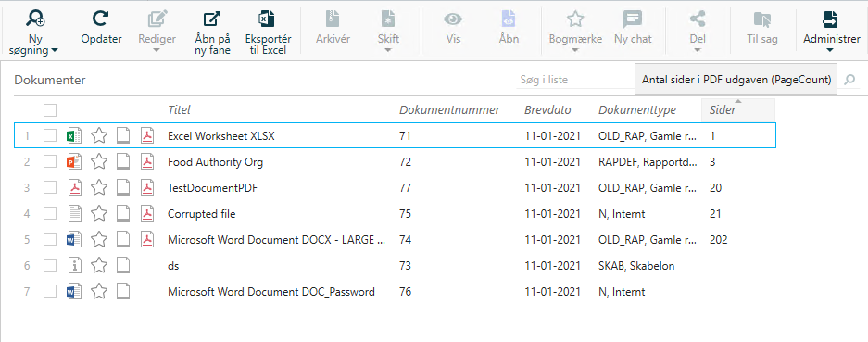The height and width of the screenshot is (342, 868).
Task: Select Microsoft Word Document DOCX - LARGE row
Action: (x=395, y=239)
